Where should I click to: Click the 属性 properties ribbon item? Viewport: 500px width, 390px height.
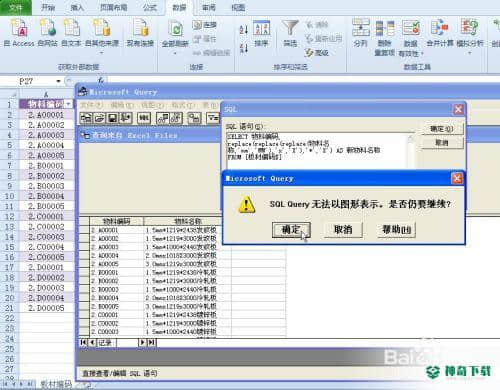(x=205, y=39)
